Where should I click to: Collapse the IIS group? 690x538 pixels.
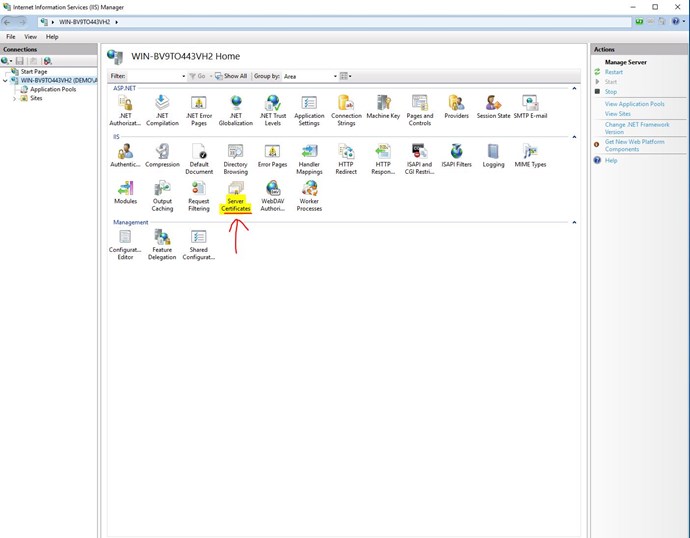574,137
